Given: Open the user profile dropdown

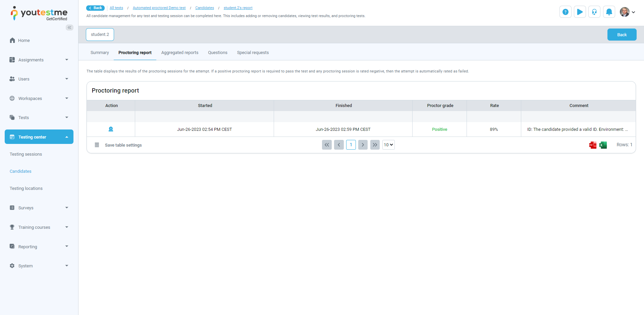Looking at the screenshot, I should 627,12.
